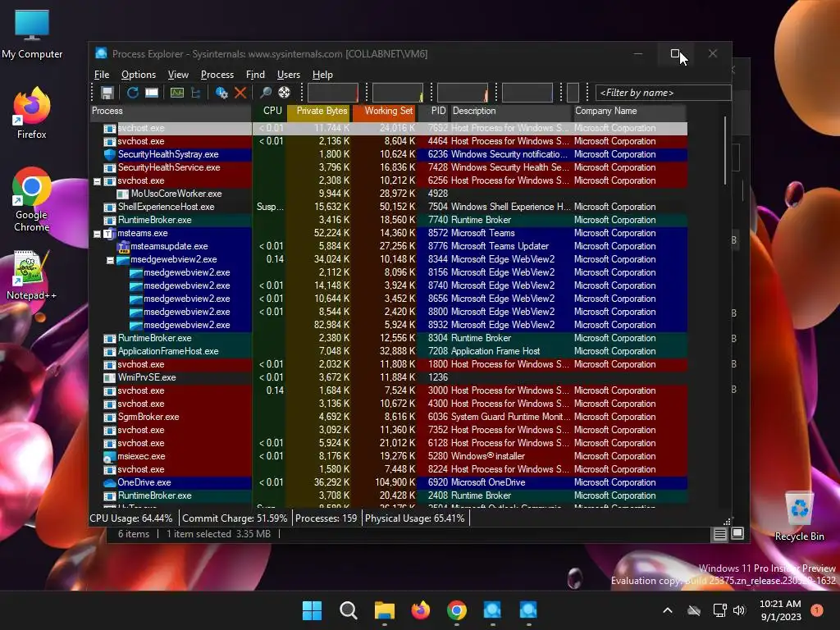Click the second mini graph in toolbar
840x630 pixels.
[x=398, y=93]
